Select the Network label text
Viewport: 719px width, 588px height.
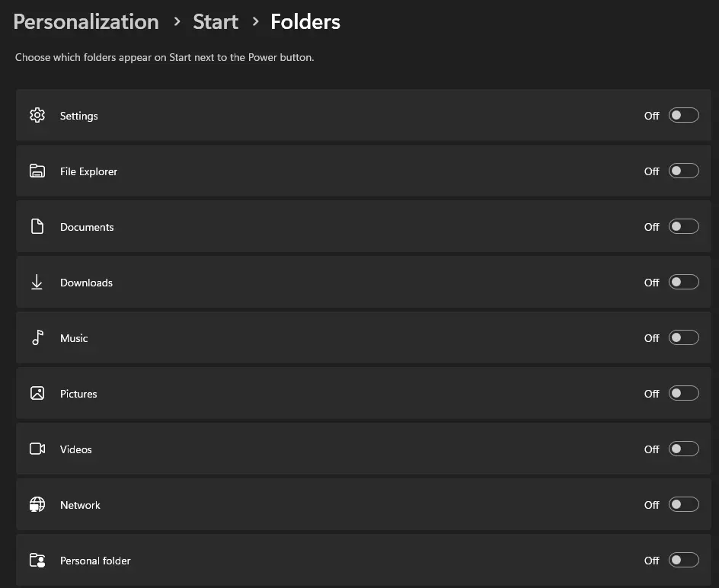tap(80, 505)
